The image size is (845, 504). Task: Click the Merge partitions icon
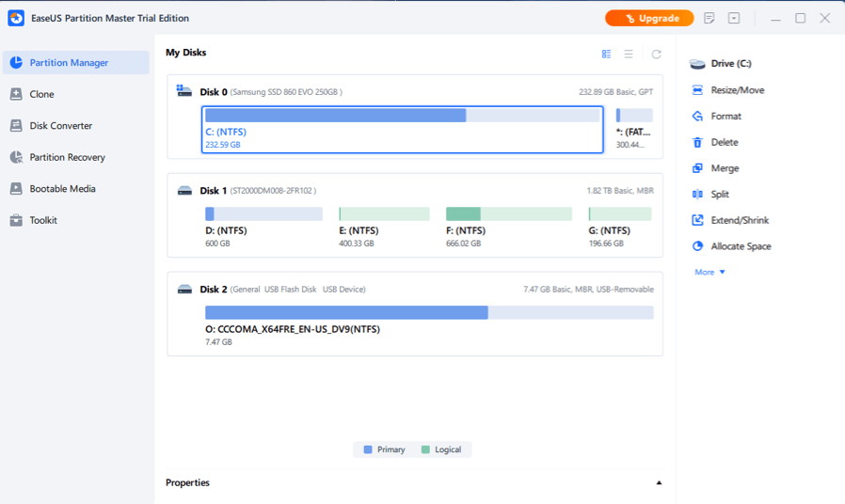tap(697, 168)
